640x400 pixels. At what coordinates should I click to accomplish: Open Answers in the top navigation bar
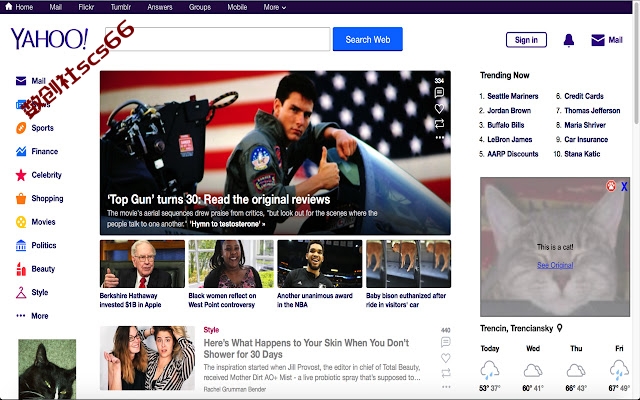tap(160, 7)
